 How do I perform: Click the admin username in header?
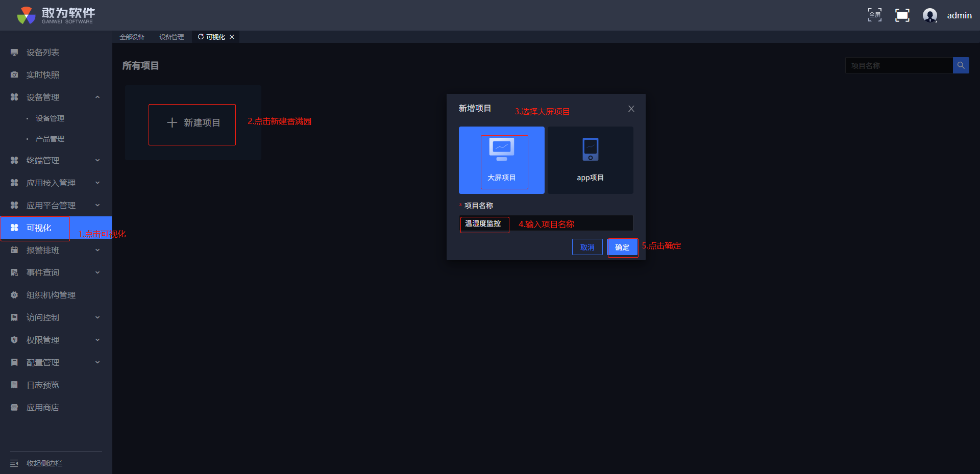tap(960, 15)
